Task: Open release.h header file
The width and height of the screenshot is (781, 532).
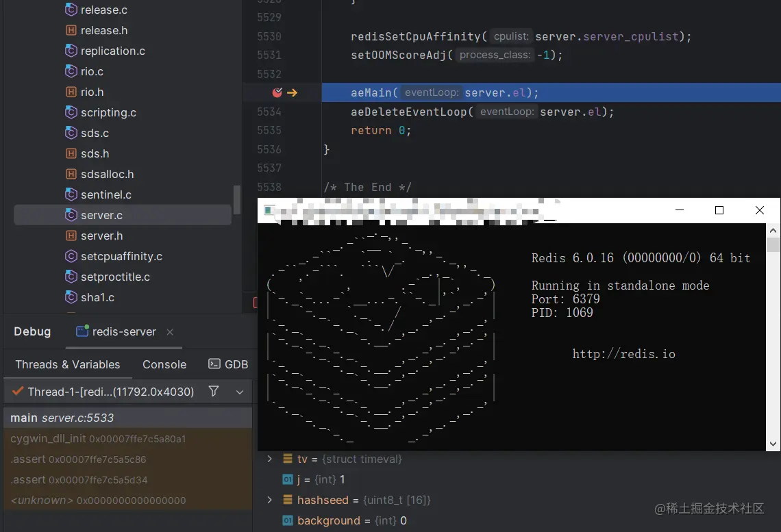Action: coord(104,30)
